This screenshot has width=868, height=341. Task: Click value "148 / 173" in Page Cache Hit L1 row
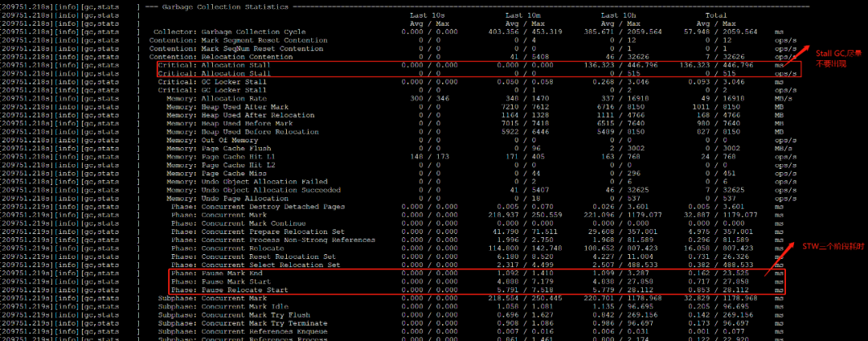tap(428, 157)
